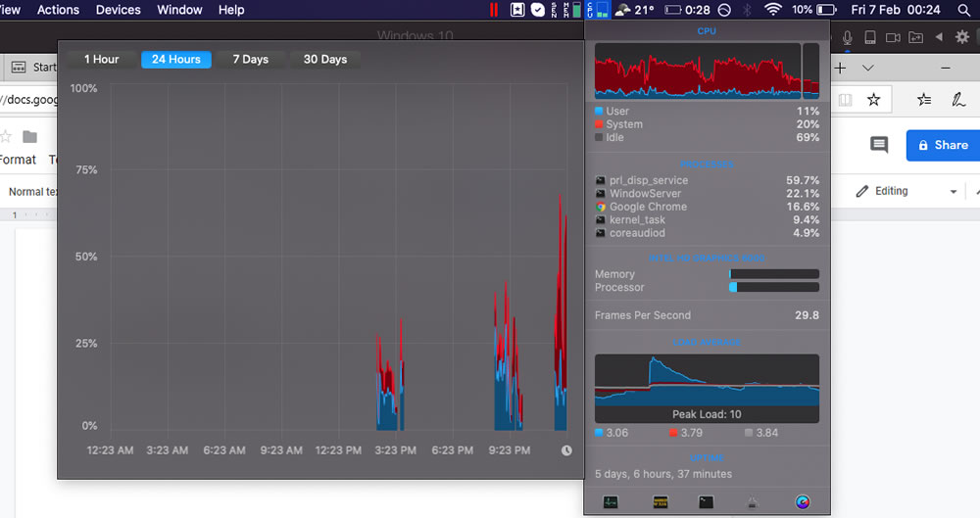The height and width of the screenshot is (518, 980).
Task: Click the prl_disp_service process row
Action: click(x=707, y=180)
